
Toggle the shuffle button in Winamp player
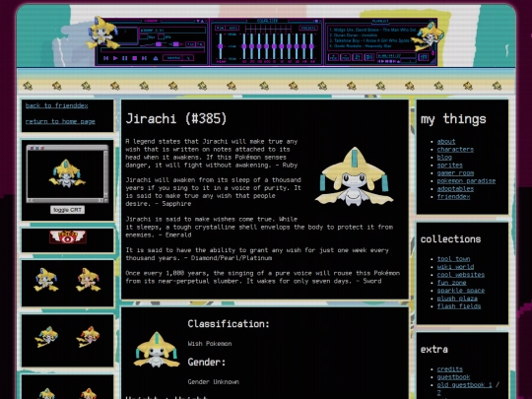point(173,58)
